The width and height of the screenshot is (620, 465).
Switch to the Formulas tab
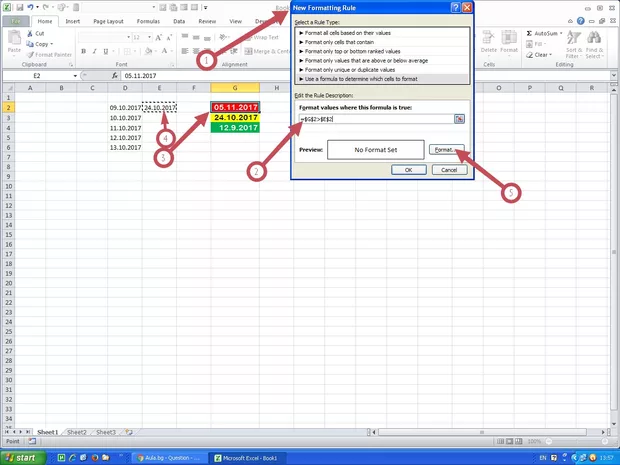(148, 21)
